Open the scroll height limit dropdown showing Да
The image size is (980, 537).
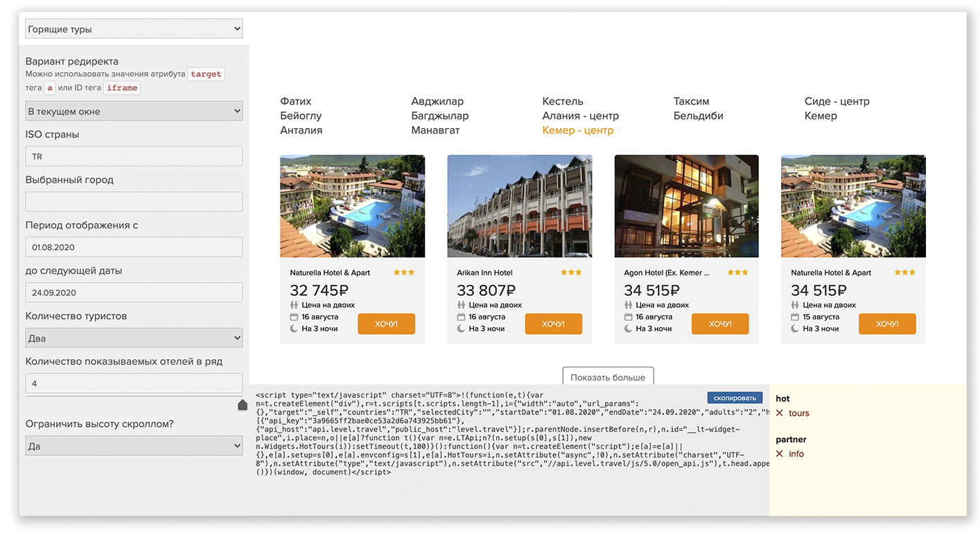point(134,446)
